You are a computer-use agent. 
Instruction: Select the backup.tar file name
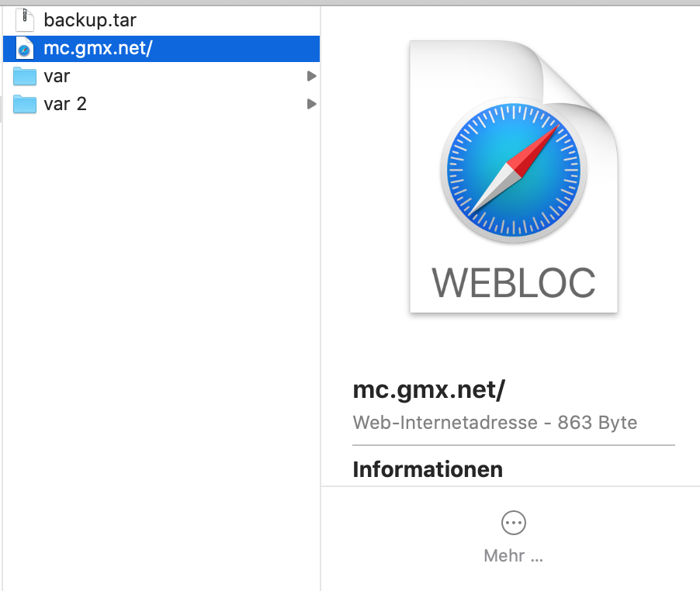[90, 20]
